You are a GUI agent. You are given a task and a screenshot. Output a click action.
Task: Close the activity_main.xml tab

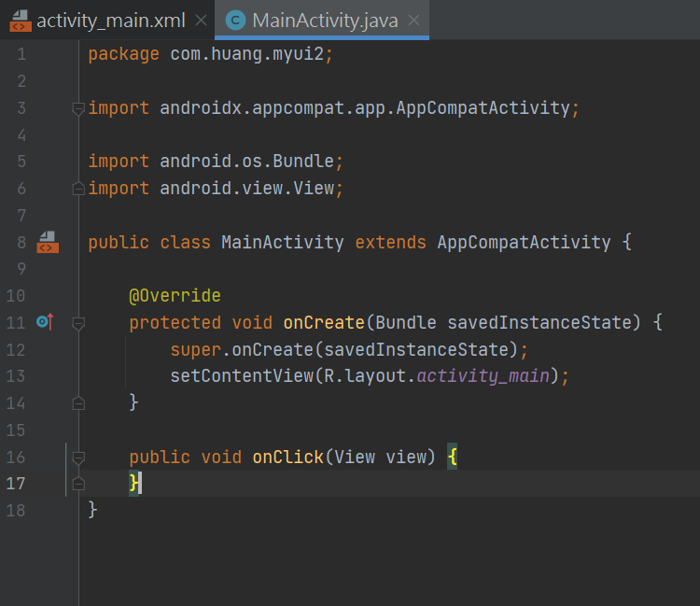point(202,21)
